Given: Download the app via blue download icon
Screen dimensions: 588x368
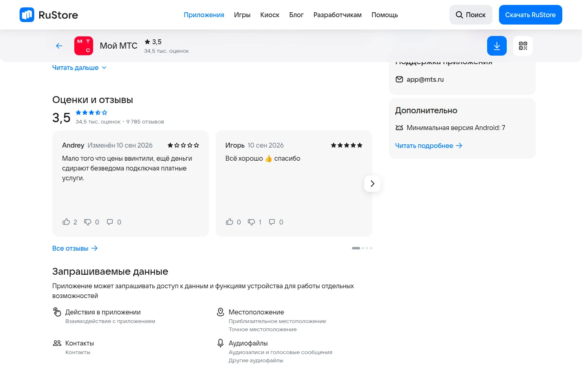Looking at the screenshot, I should point(497,46).
